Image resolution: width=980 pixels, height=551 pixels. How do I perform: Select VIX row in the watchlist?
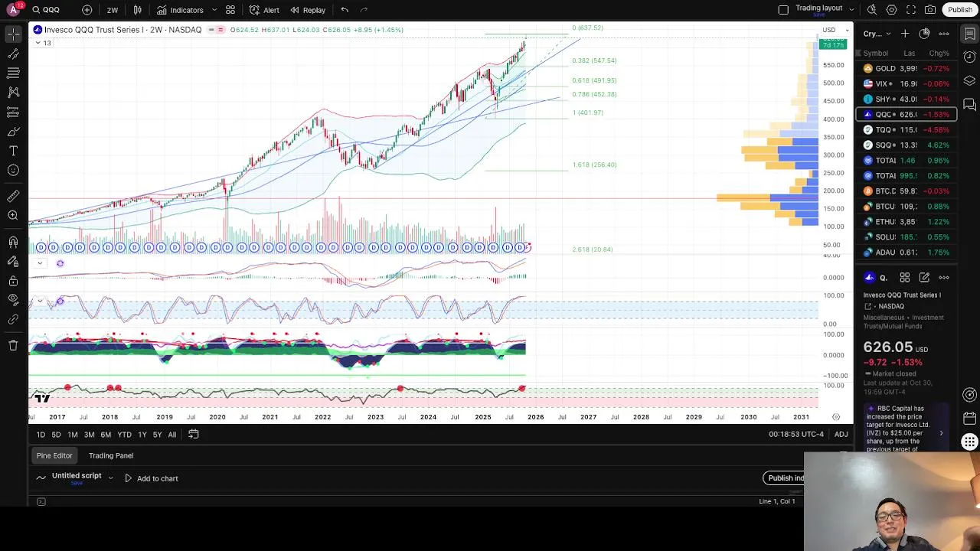click(x=906, y=84)
